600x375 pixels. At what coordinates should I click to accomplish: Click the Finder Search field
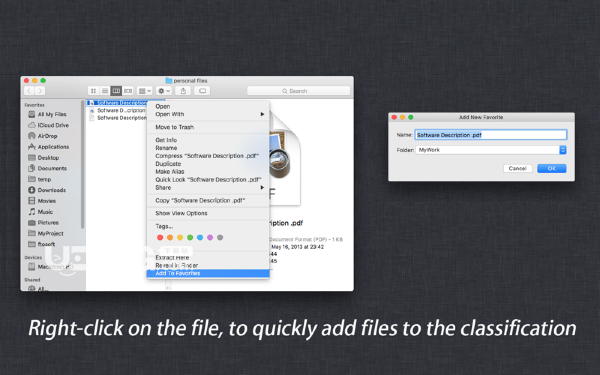click(x=298, y=91)
